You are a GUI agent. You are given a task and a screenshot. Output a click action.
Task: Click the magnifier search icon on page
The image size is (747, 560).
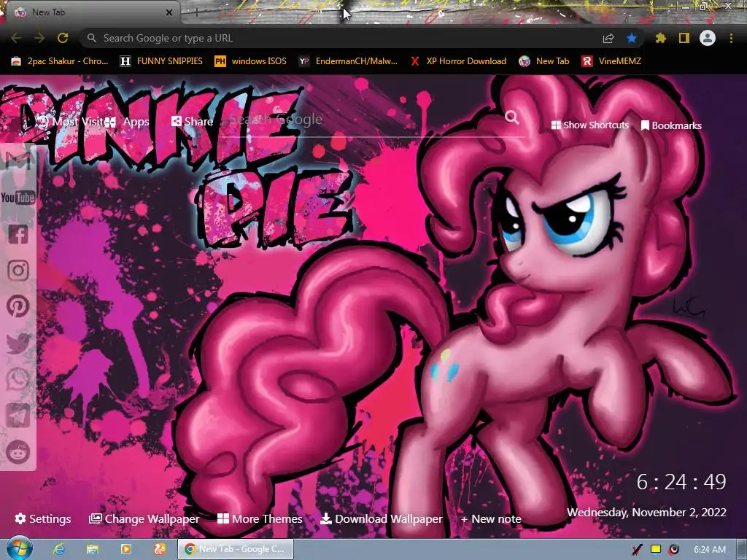pos(512,117)
